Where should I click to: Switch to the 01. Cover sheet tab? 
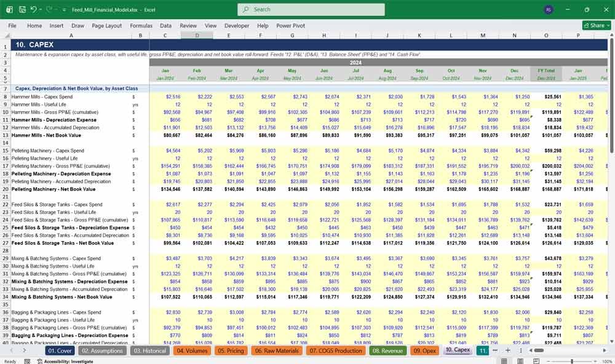pos(60,350)
